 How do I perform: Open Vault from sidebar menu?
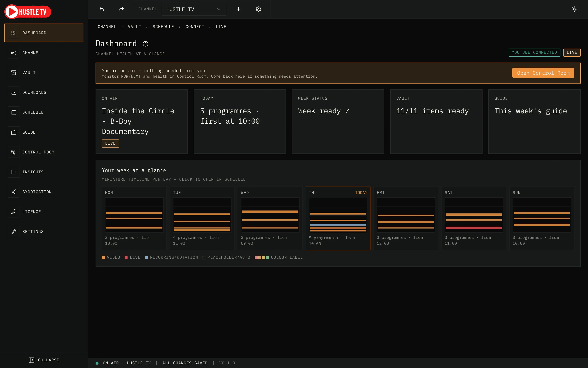(x=44, y=72)
